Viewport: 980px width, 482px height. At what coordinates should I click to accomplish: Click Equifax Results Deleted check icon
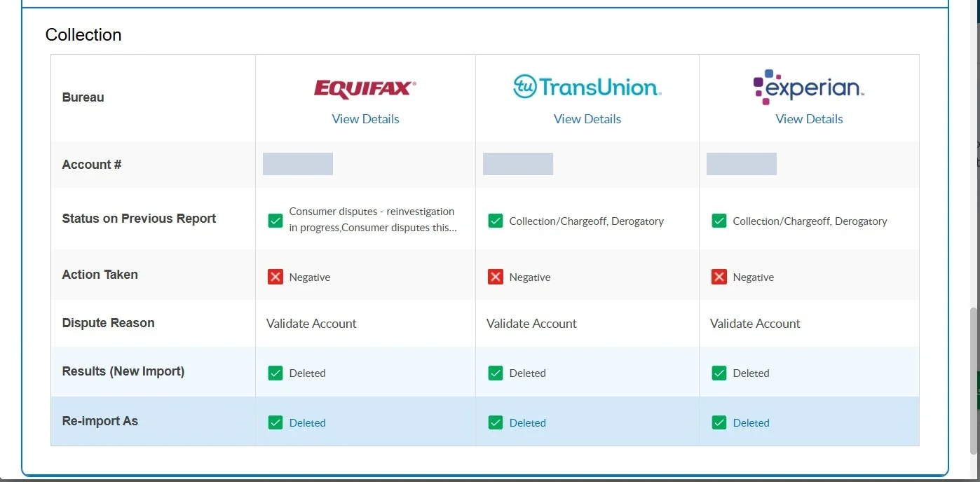[275, 373]
